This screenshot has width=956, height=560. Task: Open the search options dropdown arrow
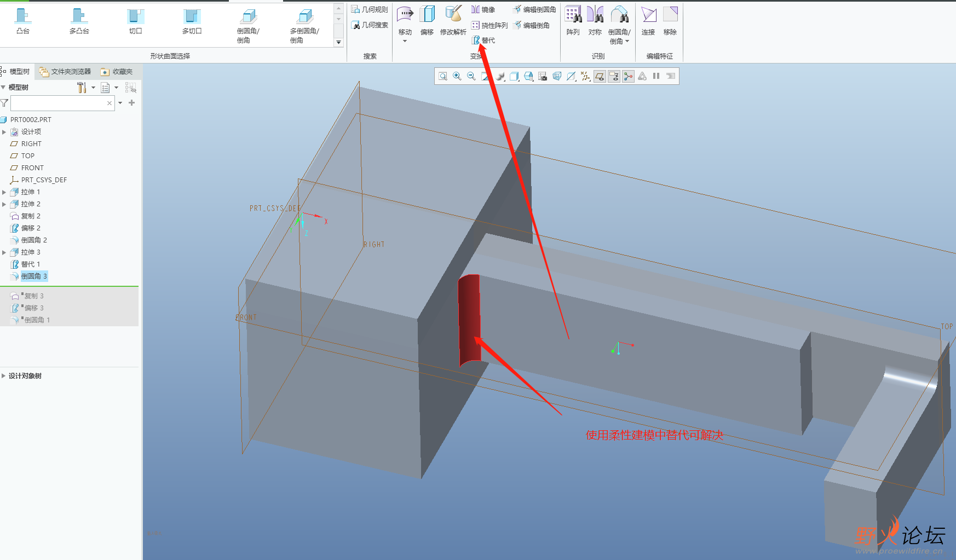click(x=120, y=103)
